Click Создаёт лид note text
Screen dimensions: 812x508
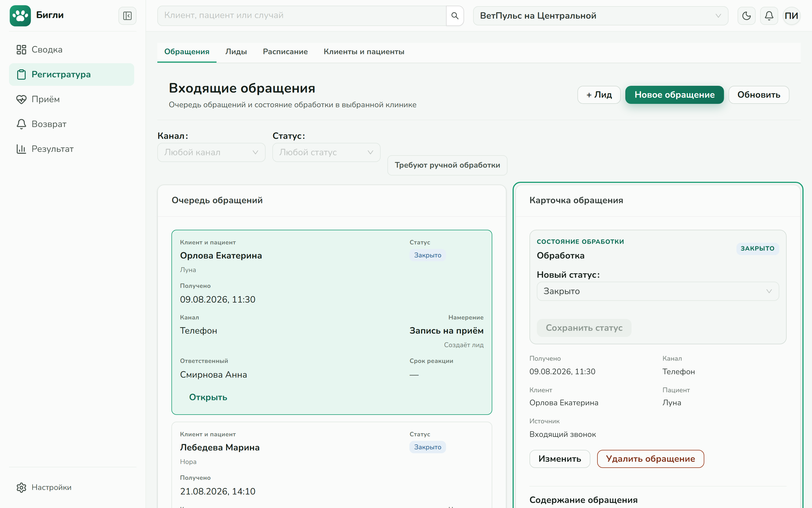coord(464,345)
